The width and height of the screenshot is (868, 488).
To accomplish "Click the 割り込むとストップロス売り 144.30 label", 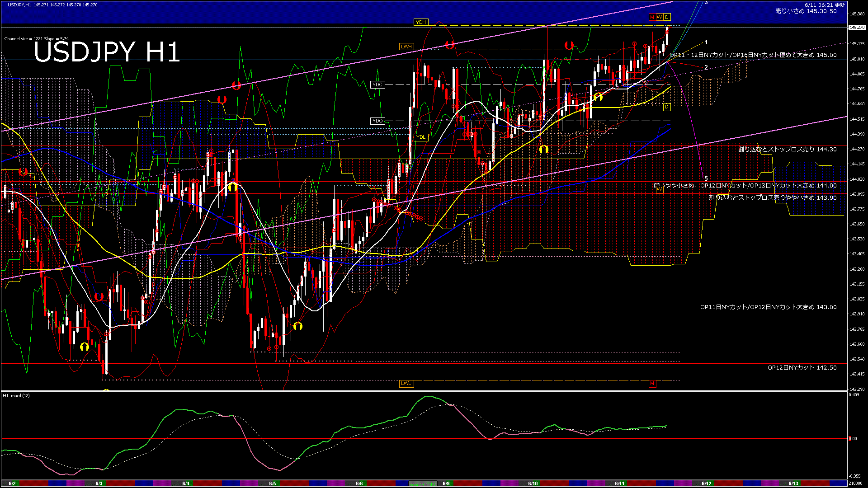I will pos(787,149).
